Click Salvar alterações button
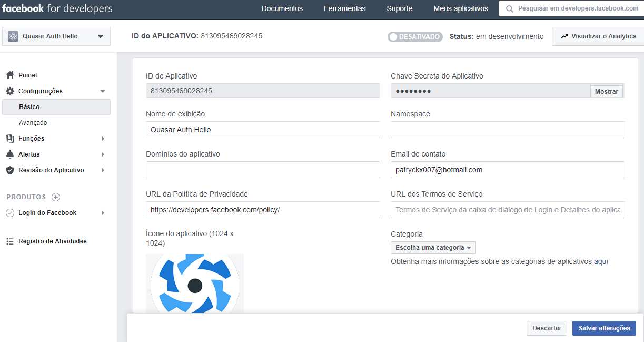644x342 pixels. click(x=604, y=328)
